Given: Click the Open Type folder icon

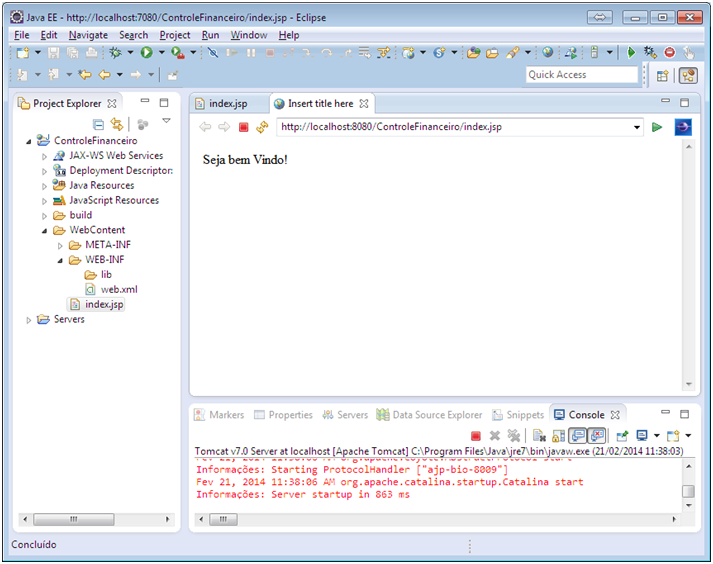Looking at the screenshot, I should pyautogui.click(x=473, y=53).
